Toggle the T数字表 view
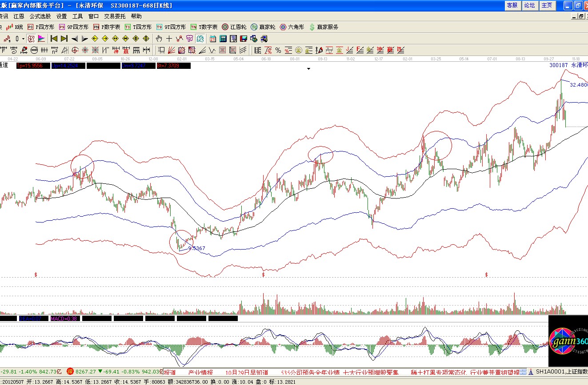The image size is (588, 385). click(204, 27)
